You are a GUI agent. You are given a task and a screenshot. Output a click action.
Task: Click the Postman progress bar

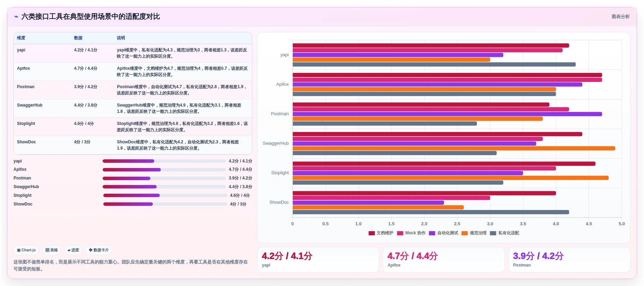[164, 178]
